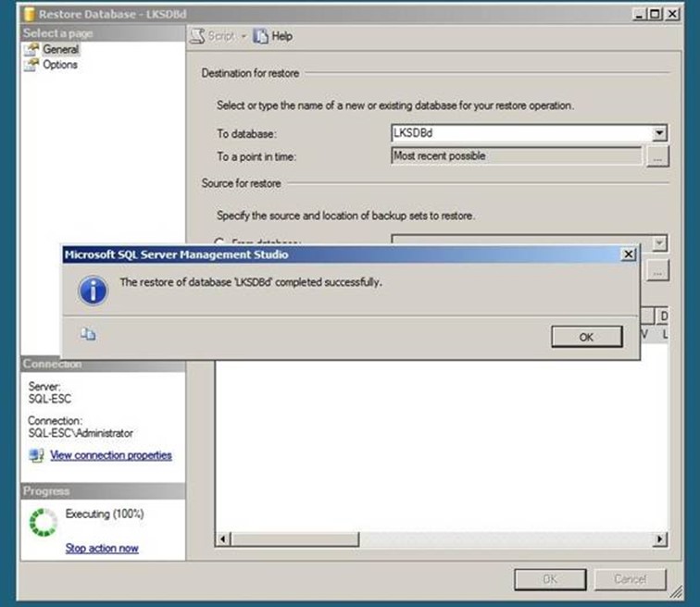Click Stop action now link
The image size is (700, 607).
point(102,548)
